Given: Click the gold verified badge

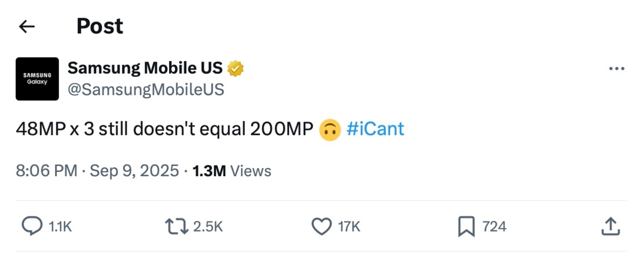Looking at the screenshot, I should [x=236, y=68].
